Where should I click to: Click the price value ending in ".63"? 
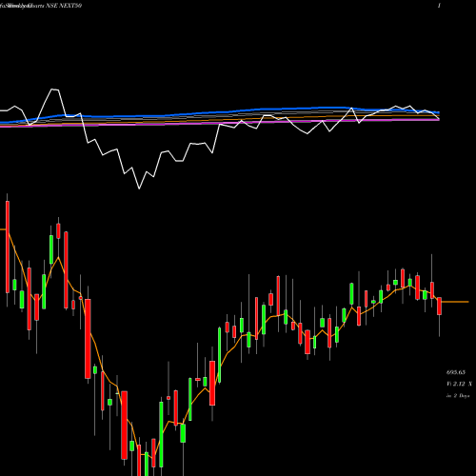click(456, 372)
